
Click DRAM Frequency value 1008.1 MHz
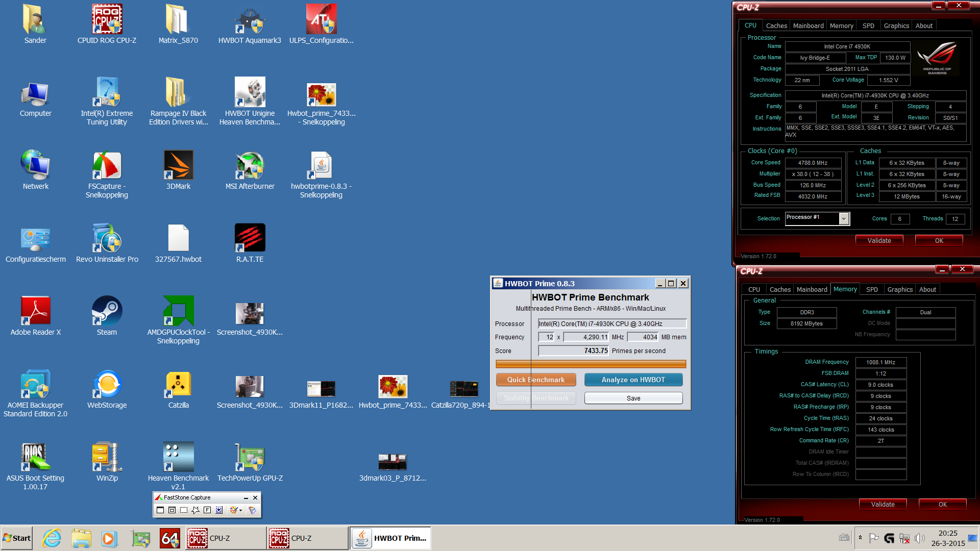point(880,362)
